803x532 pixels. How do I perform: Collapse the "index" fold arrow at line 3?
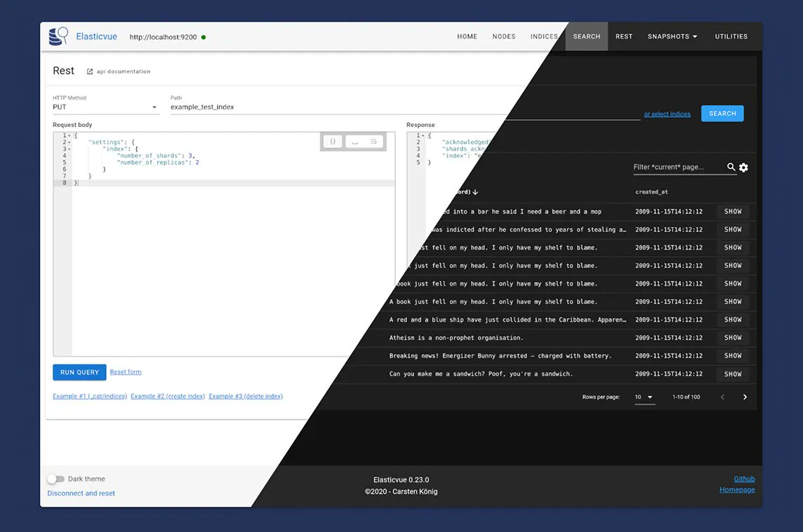pyautogui.click(x=69, y=149)
